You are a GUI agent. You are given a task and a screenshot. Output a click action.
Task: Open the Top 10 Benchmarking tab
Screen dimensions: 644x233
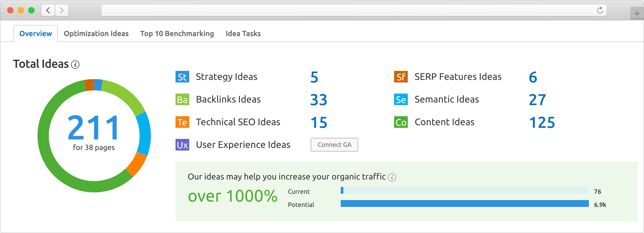177,33
